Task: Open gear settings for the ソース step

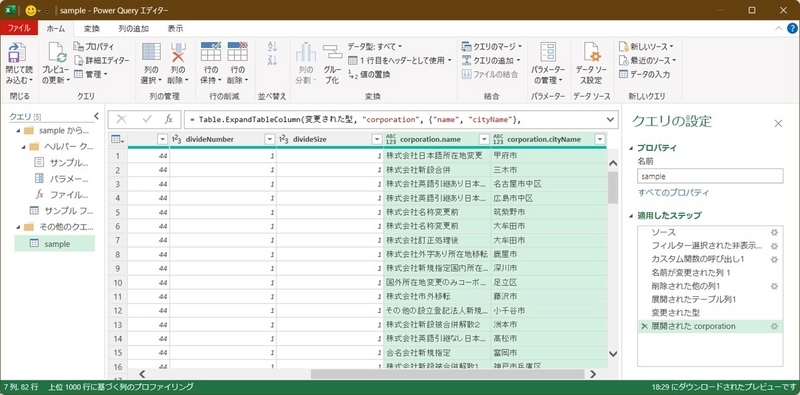Action: (x=774, y=232)
